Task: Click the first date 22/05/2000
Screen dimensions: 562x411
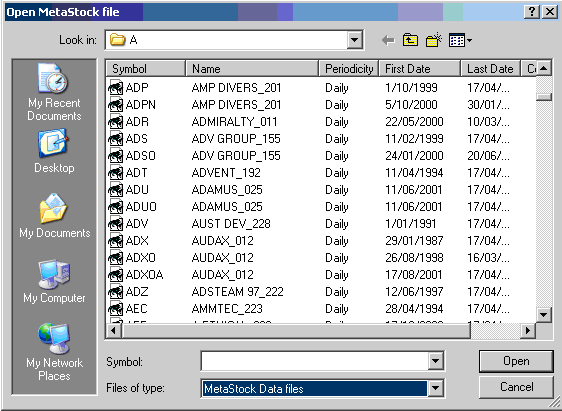Action: click(x=414, y=122)
